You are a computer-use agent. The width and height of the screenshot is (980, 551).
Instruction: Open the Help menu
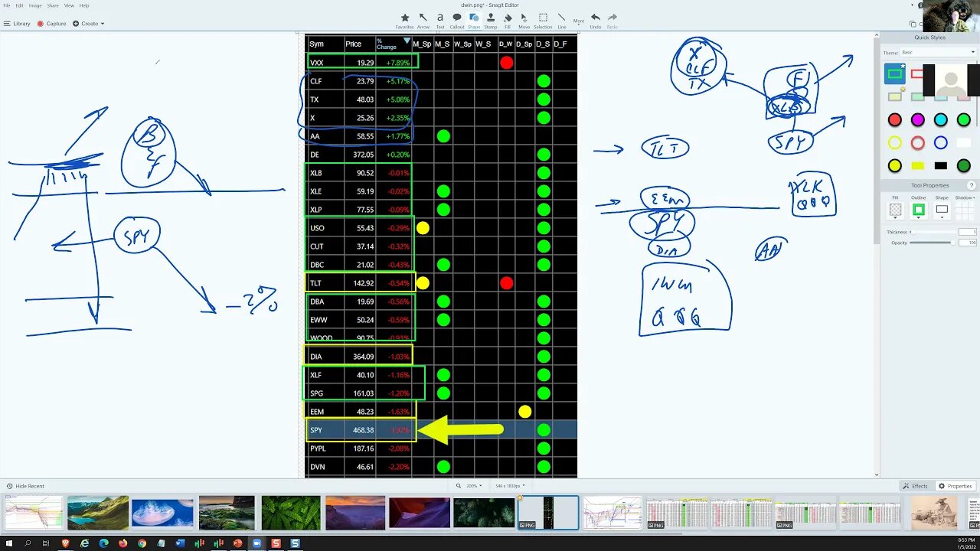[x=84, y=5]
